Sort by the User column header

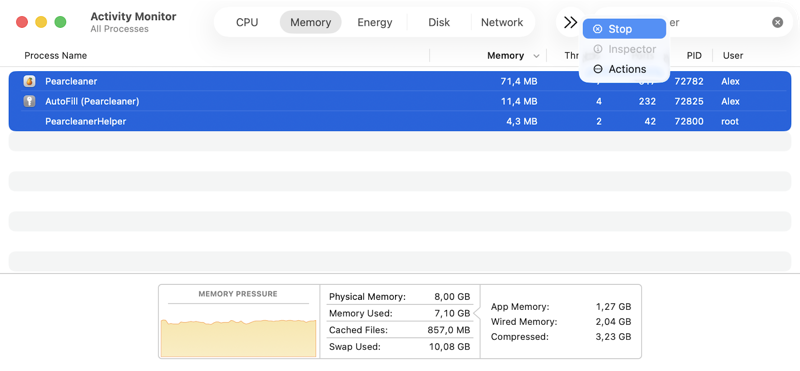pos(733,55)
